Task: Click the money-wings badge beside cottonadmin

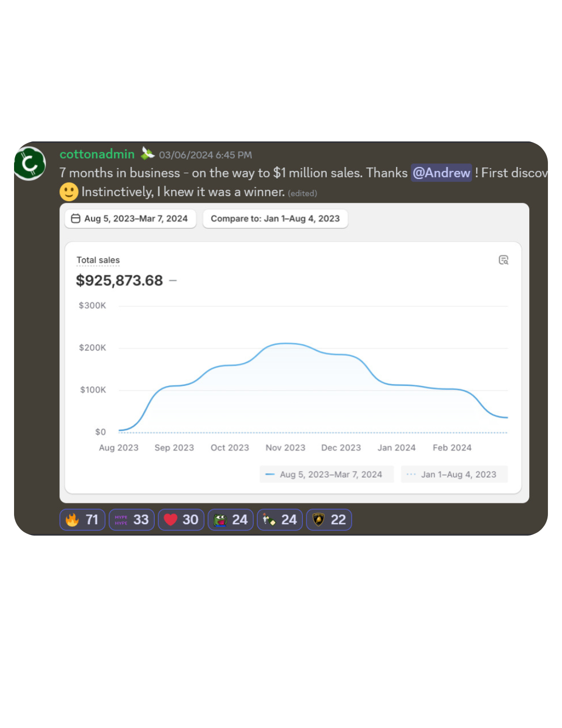Action: pos(147,154)
